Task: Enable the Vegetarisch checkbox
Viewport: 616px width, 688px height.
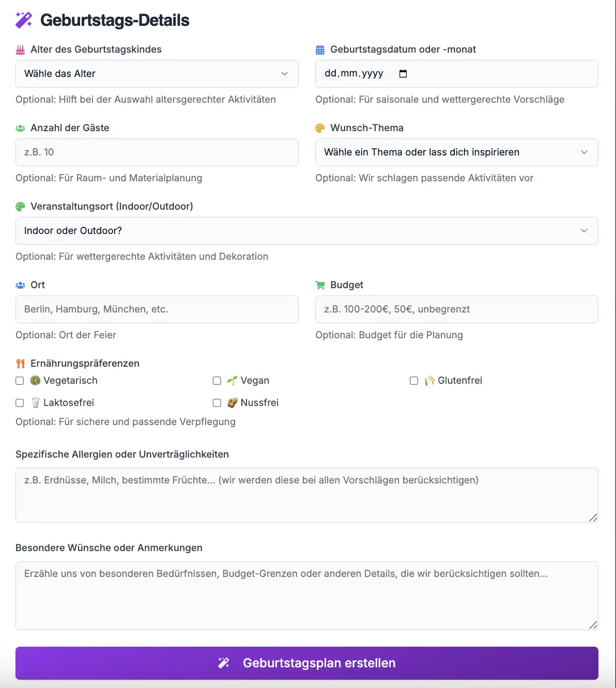Action: point(20,381)
